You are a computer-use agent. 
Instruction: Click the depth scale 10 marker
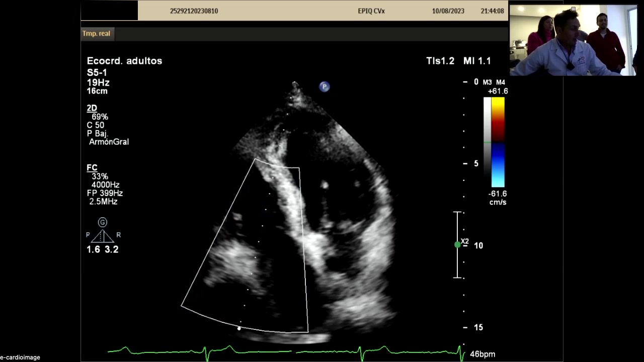478,246
